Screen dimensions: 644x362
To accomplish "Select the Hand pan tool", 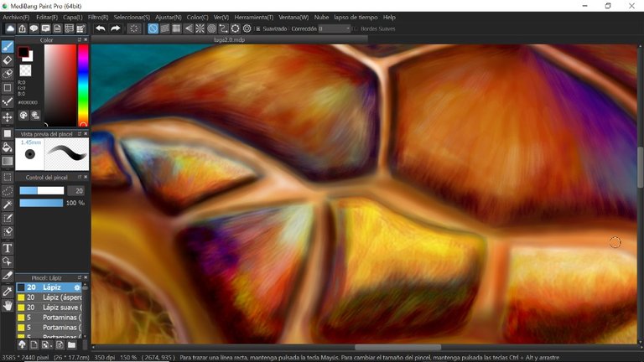I will pyautogui.click(x=8, y=306).
